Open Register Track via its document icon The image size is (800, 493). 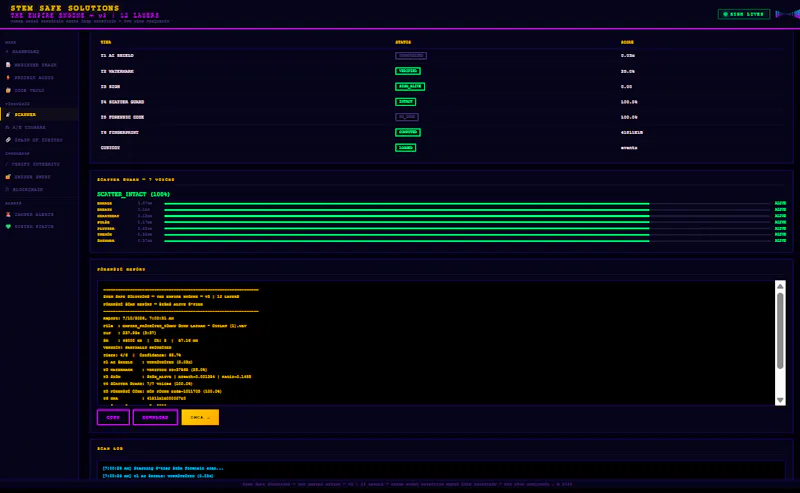8,65
